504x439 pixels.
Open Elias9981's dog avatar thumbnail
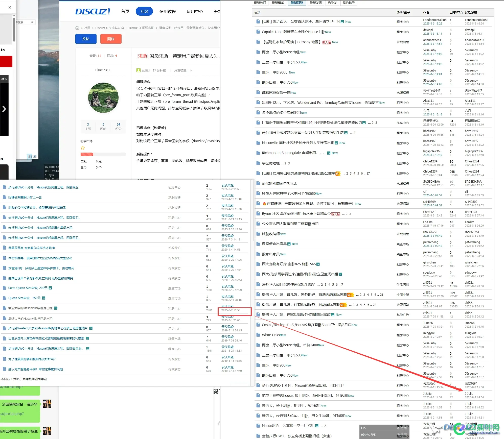click(x=103, y=98)
